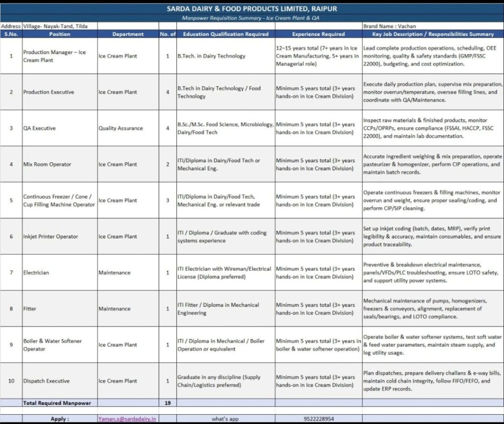Select the phone number 952228954 cell
The image size is (504, 424).
click(318, 419)
